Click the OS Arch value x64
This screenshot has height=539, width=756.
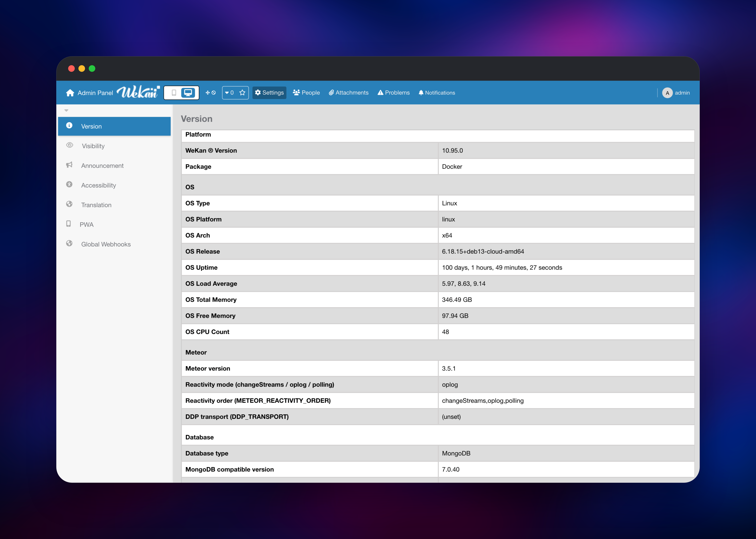click(x=447, y=235)
